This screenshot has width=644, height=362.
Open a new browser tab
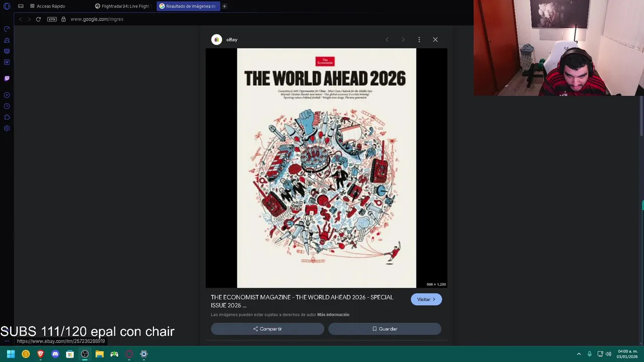pos(224,6)
